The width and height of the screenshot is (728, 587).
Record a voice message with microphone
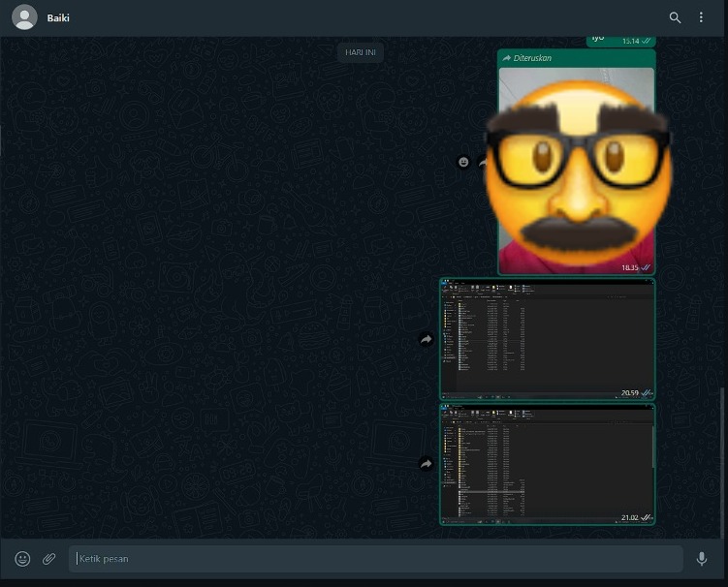click(x=702, y=559)
